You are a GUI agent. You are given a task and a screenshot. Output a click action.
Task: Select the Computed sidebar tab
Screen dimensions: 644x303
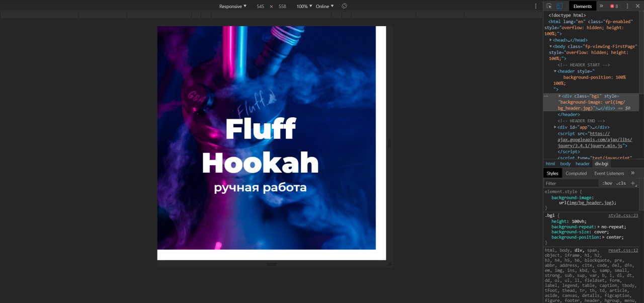[x=576, y=173]
